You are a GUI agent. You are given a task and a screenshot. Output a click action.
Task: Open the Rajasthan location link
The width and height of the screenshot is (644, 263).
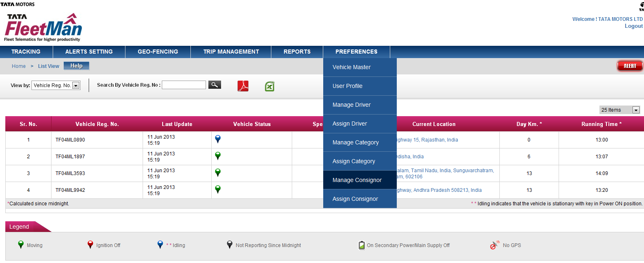(427, 140)
